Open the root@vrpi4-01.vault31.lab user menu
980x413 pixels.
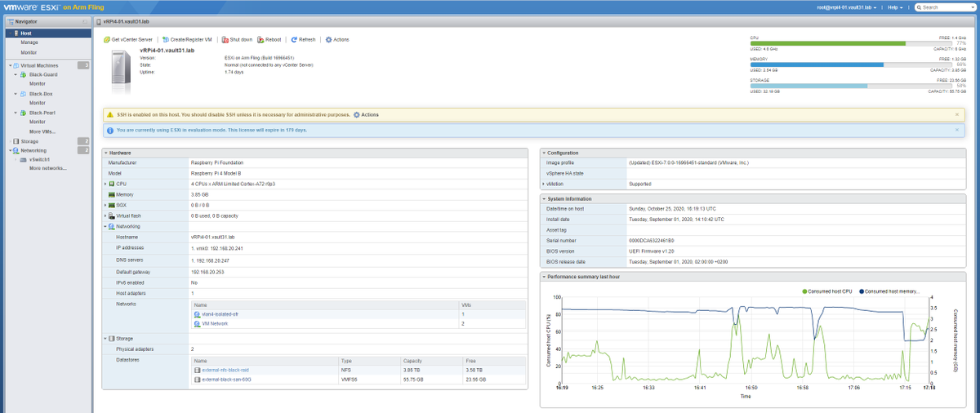click(x=846, y=7)
